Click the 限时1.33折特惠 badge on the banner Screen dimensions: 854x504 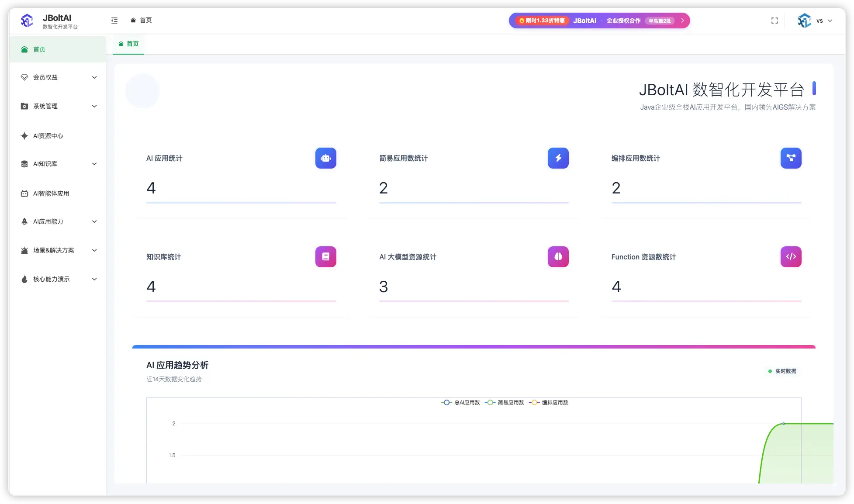[542, 21]
